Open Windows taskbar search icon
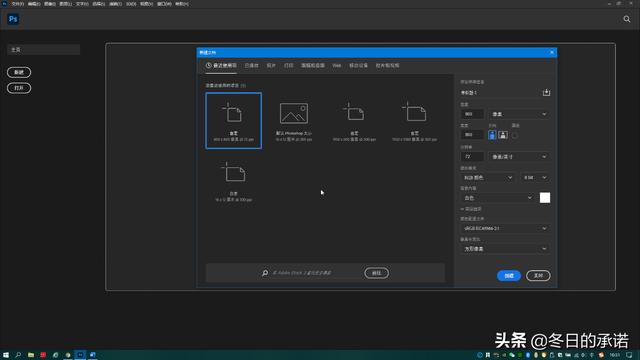Viewport: 640px width, 360px height. (18, 355)
